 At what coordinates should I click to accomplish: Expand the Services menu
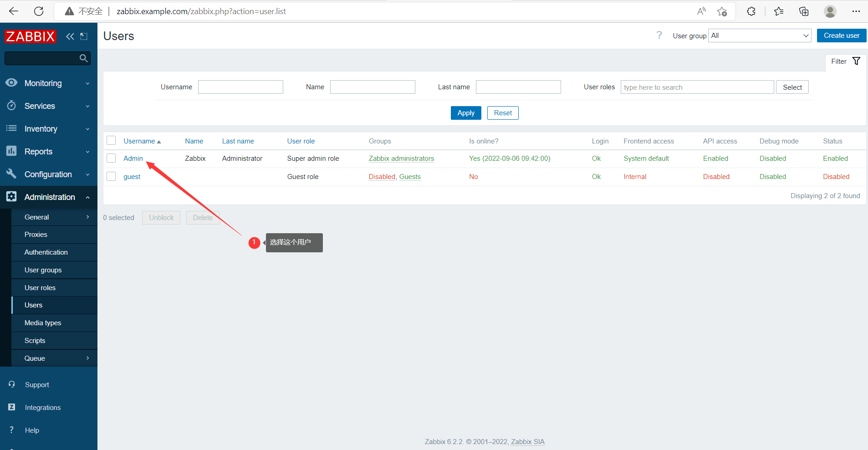click(x=88, y=106)
